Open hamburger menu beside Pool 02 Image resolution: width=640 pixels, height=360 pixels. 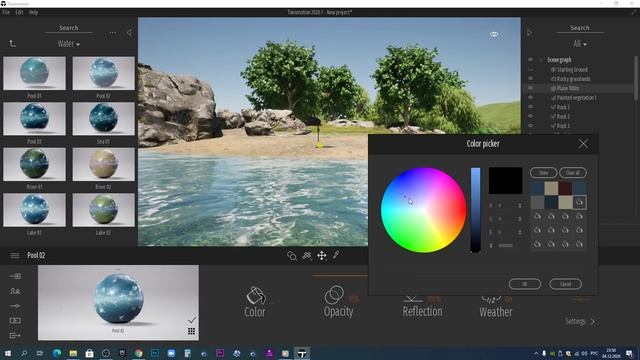click(15, 256)
